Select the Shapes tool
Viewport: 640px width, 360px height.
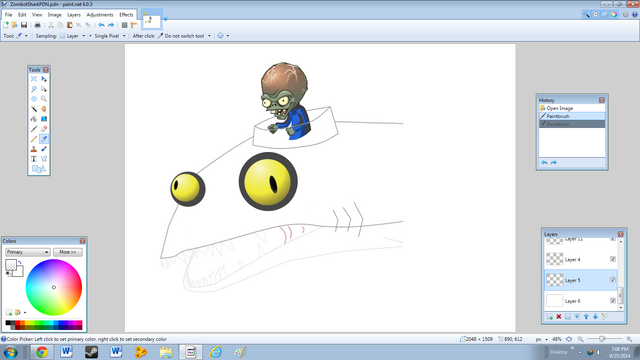pos(39,169)
